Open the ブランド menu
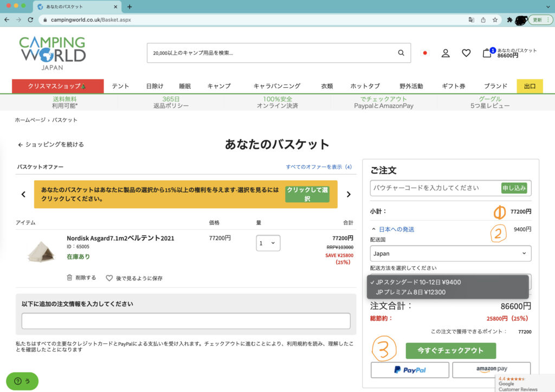This screenshot has width=555, height=392. click(x=495, y=86)
